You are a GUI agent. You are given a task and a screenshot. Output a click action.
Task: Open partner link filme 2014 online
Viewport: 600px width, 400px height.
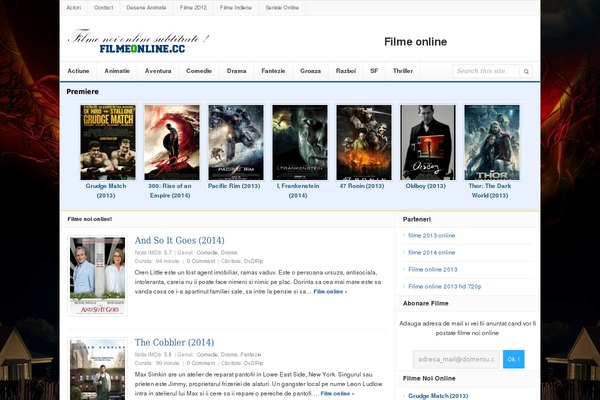(x=432, y=253)
